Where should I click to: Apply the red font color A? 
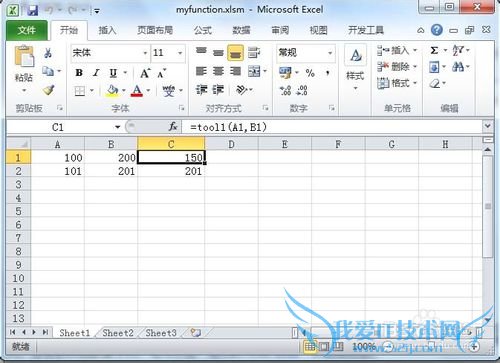[x=137, y=90]
